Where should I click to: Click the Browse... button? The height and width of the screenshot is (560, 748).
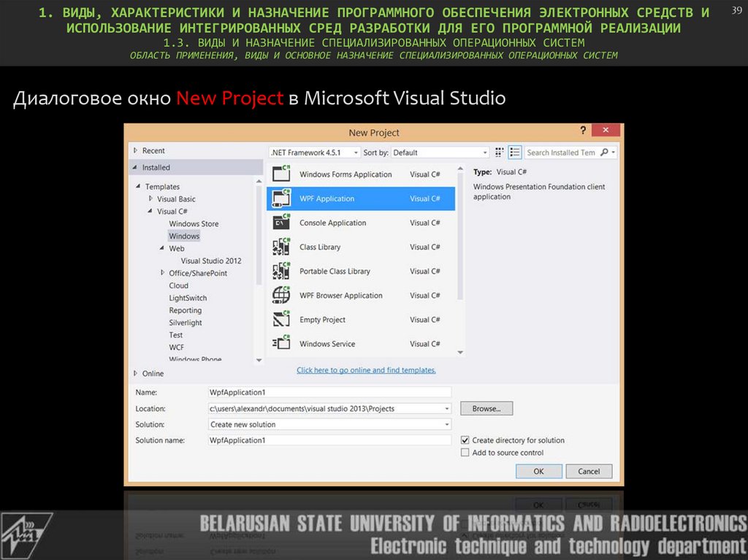click(x=486, y=409)
